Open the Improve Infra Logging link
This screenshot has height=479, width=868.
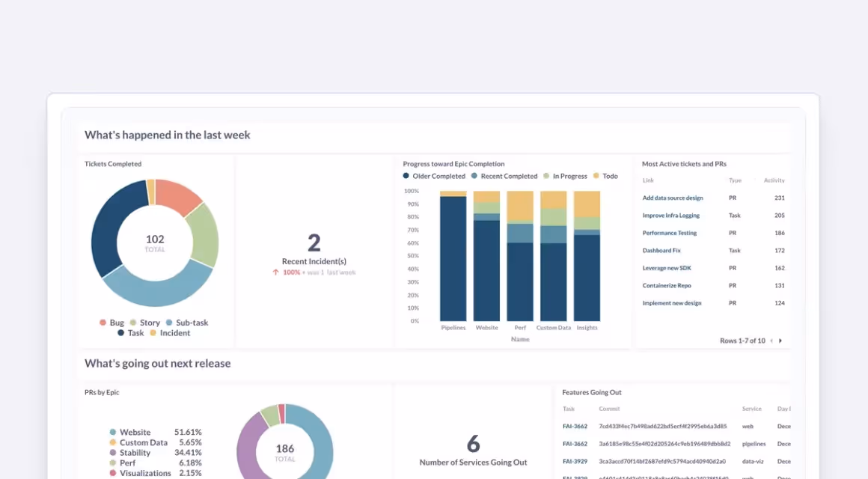pyautogui.click(x=671, y=216)
